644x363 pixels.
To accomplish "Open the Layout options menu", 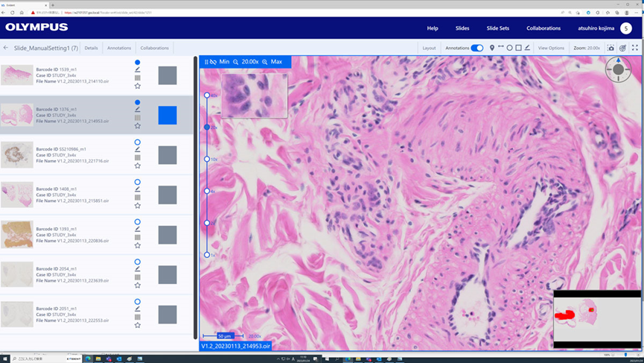I will coord(429,48).
